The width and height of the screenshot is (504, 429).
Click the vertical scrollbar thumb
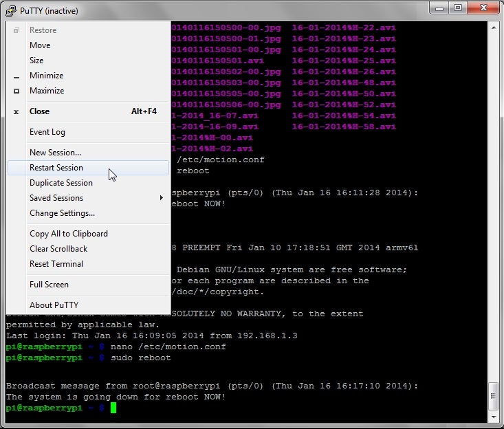[494, 396]
